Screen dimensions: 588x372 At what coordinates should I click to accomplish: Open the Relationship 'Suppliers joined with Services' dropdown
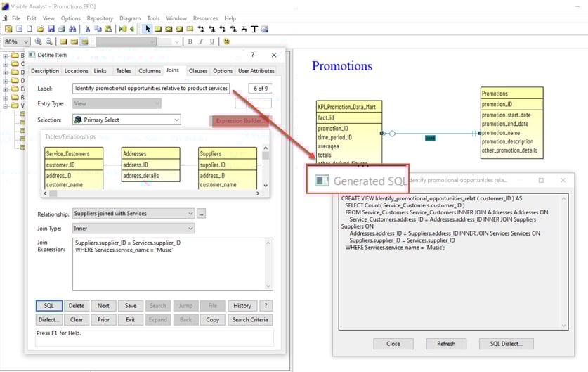190,214
